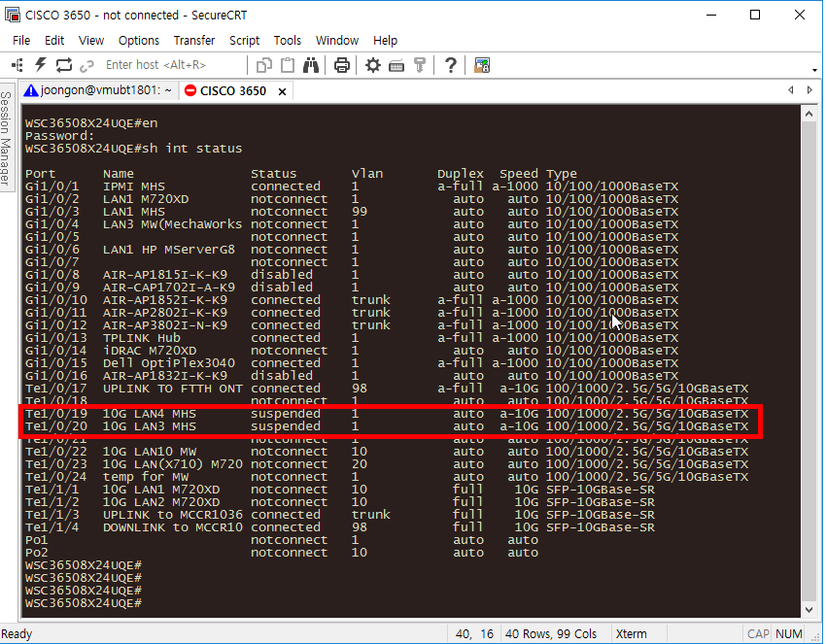827x644 pixels.
Task: Open the Tools menu
Action: (288, 41)
